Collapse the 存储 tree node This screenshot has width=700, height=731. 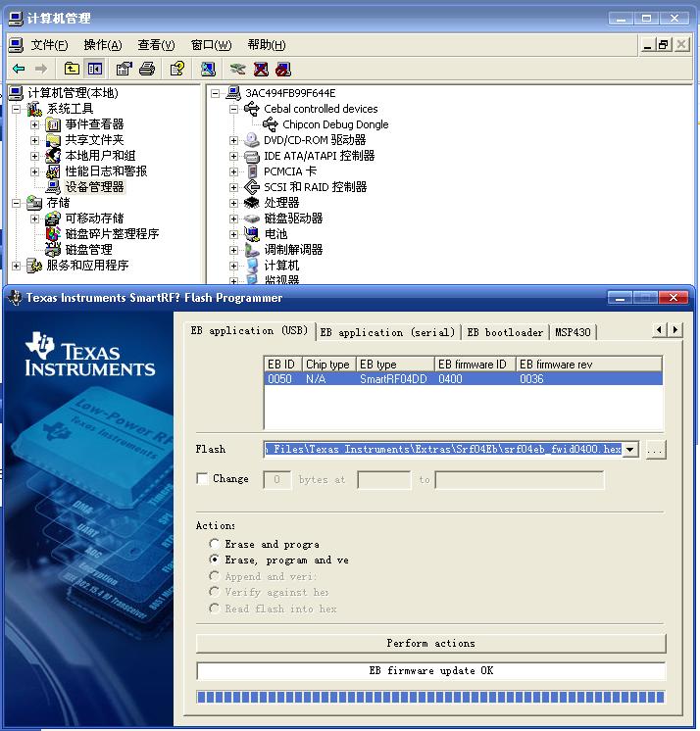click(x=17, y=203)
